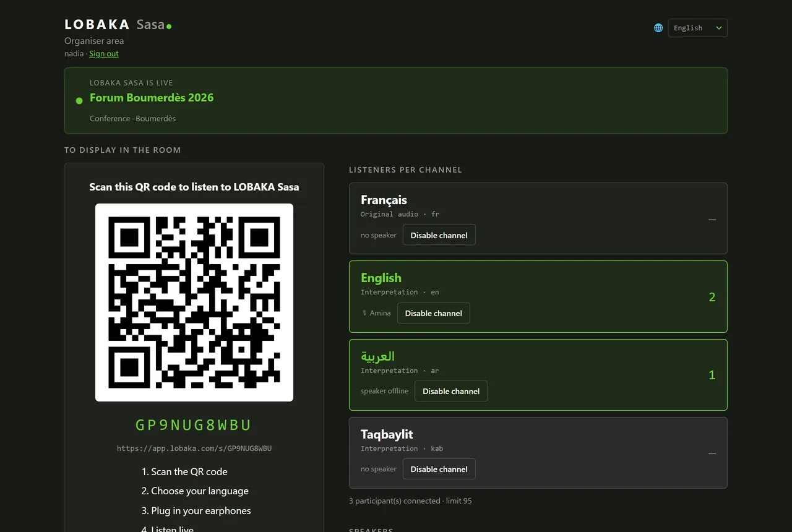The width and height of the screenshot is (792, 532).
Task: Click the Arabic channel heading العربية
Action: 377,356
